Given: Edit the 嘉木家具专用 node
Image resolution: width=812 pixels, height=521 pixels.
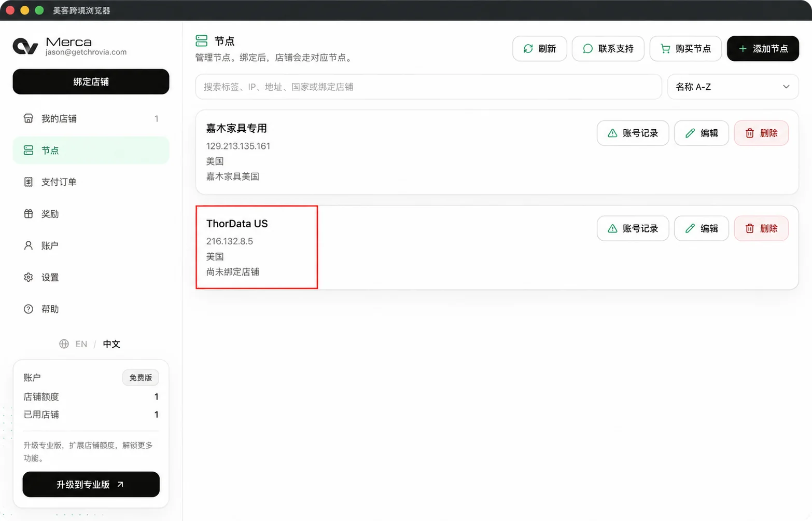Looking at the screenshot, I should point(701,133).
